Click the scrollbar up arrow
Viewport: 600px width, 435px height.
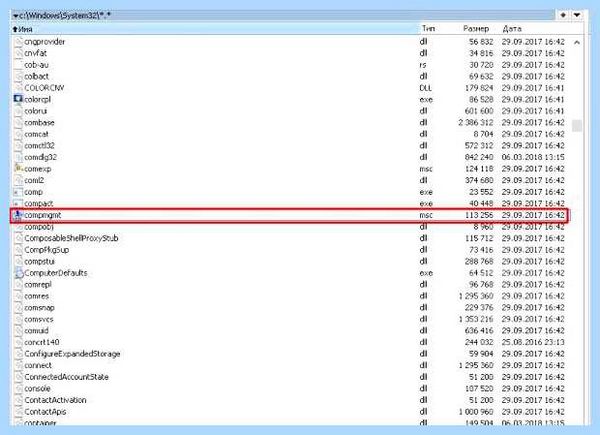[x=577, y=42]
